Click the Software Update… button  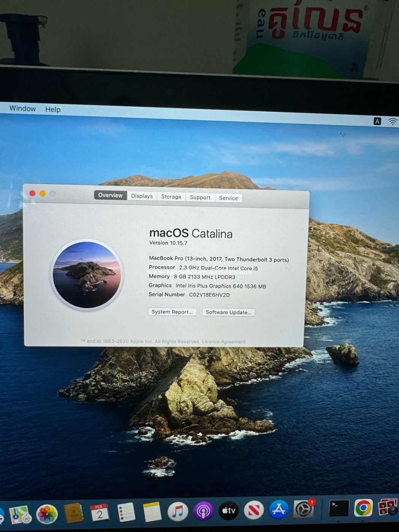click(x=228, y=312)
